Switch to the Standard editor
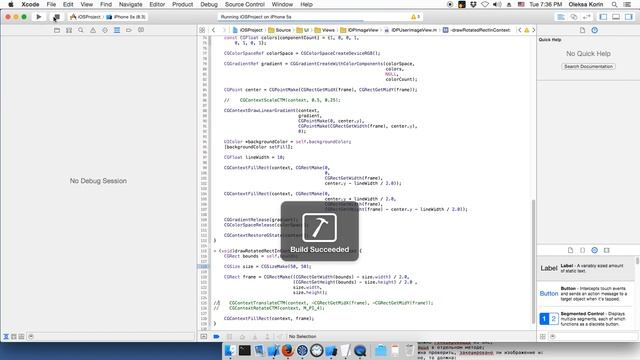640x360 pixels. (561, 17)
